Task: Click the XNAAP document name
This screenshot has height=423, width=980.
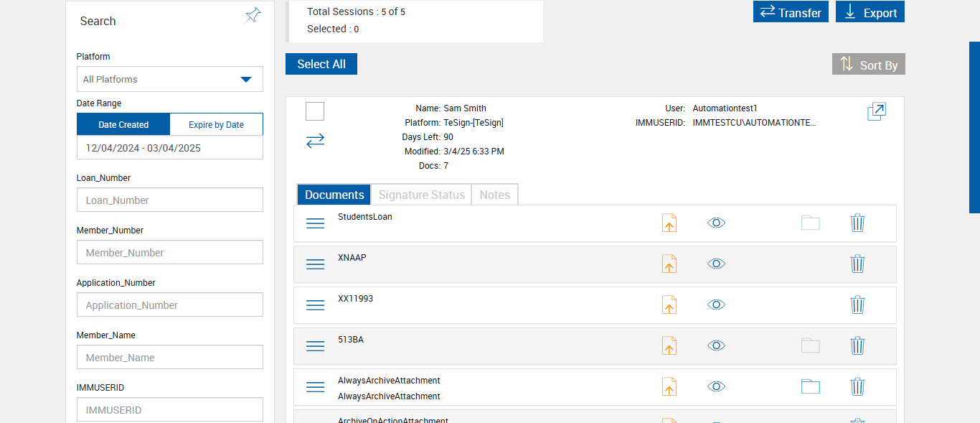Action: (x=352, y=257)
